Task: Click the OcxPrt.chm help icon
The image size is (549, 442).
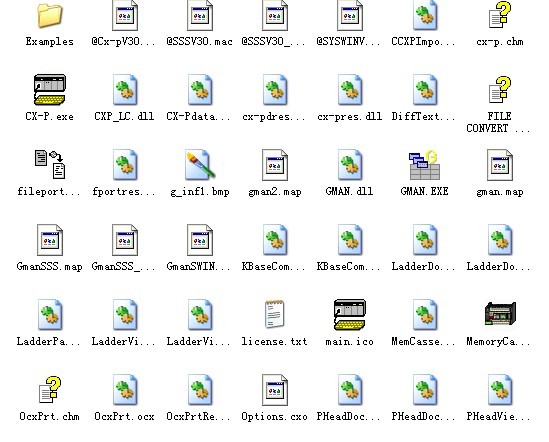Action: [x=50, y=389]
